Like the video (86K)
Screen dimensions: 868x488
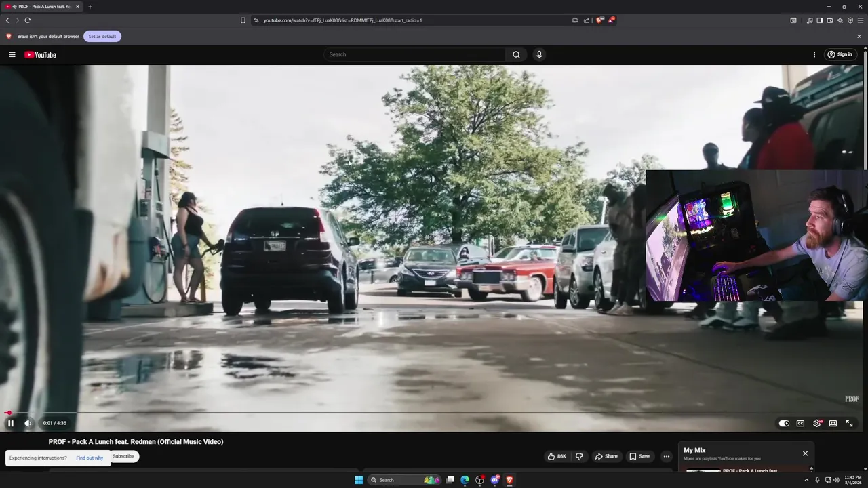pyautogui.click(x=557, y=456)
